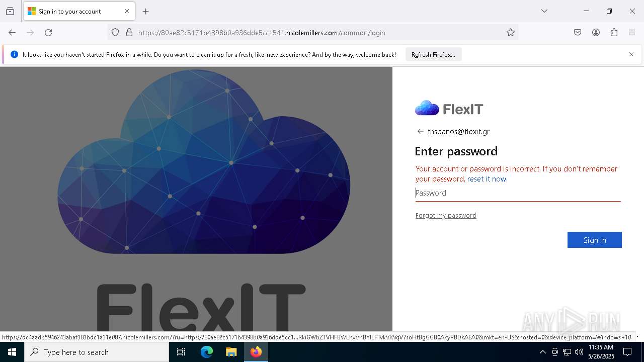Screen dimensions: 644x362
Task: Open the network status tray icon
Action: [x=567, y=352]
